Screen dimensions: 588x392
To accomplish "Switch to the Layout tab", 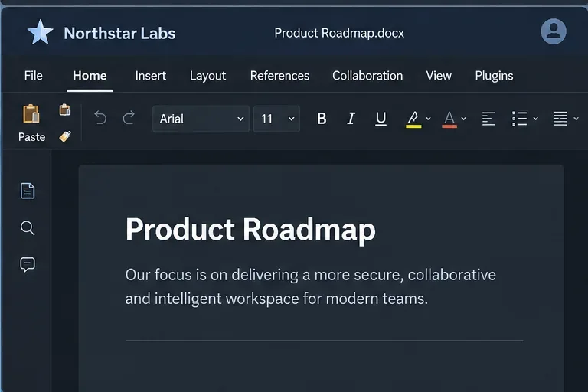I will pos(207,76).
